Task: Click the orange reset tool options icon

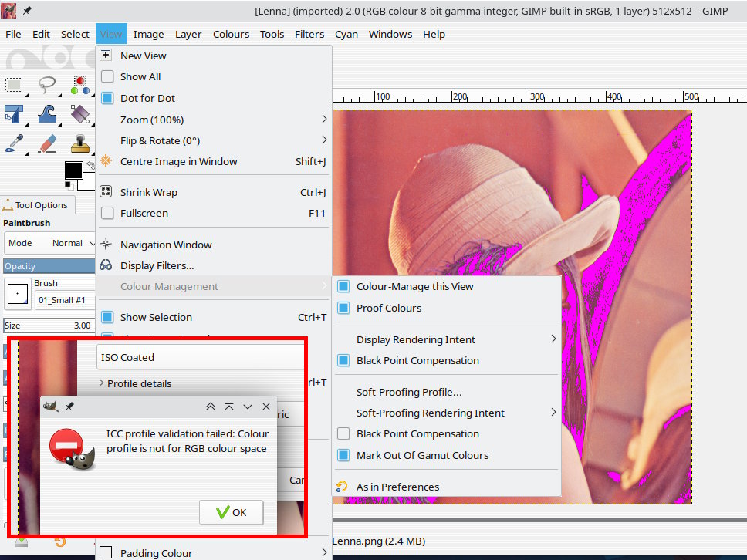Action: coord(59,542)
